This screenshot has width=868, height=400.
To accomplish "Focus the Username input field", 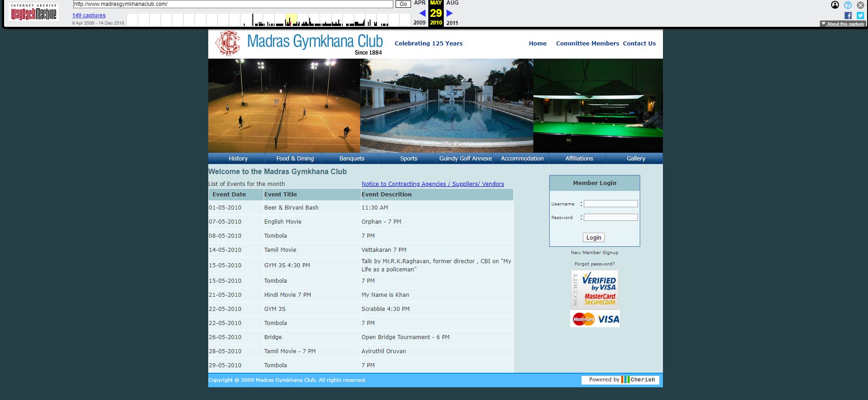I will pyautogui.click(x=610, y=204).
